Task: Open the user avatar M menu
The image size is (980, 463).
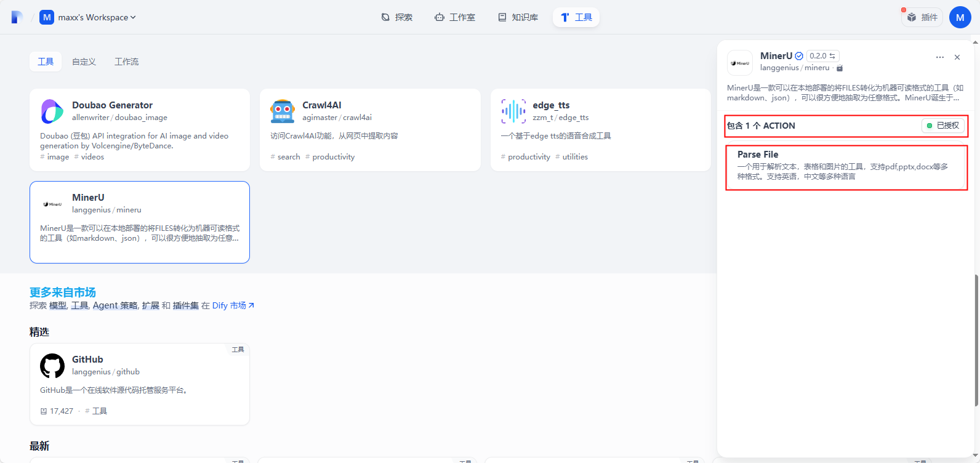Action: click(960, 17)
